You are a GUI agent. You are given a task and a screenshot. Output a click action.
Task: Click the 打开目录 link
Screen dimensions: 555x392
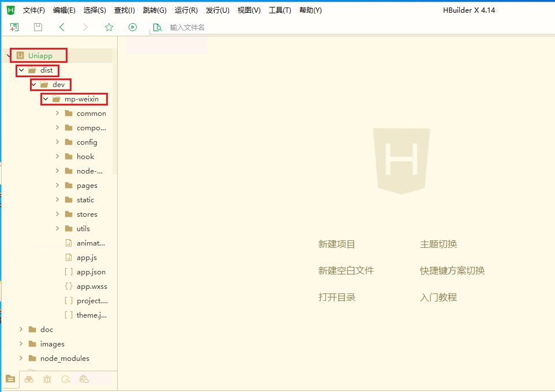(x=336, y=297)
